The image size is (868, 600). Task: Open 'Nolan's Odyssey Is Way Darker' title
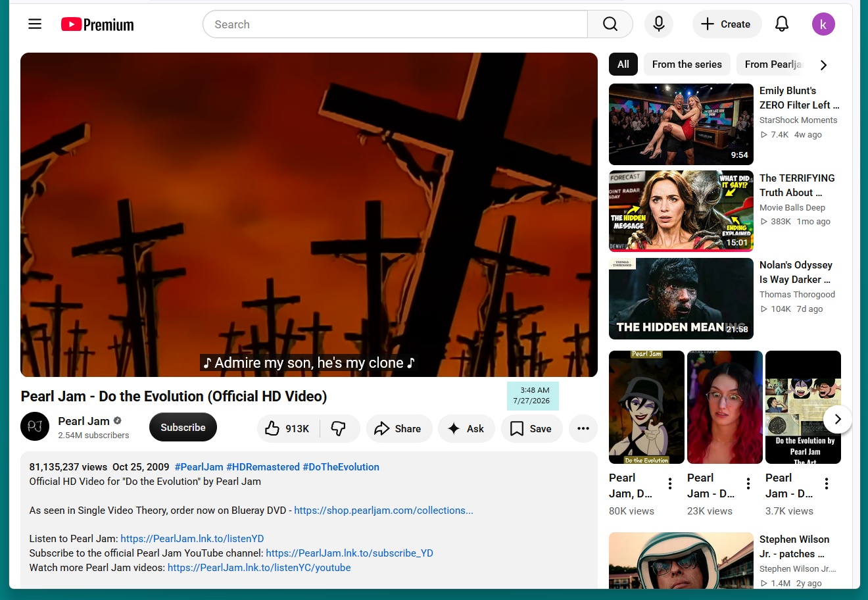point(796,272)
